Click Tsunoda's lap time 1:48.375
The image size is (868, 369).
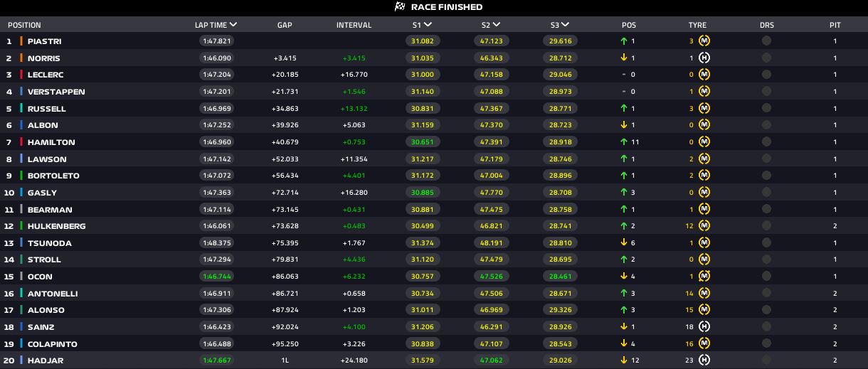click(216, 243)
